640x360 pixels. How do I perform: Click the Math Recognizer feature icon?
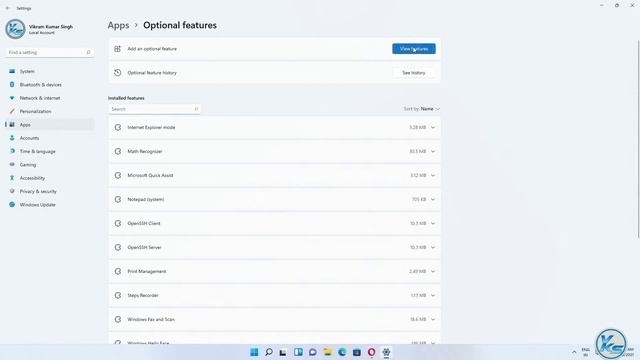(118, 151)
